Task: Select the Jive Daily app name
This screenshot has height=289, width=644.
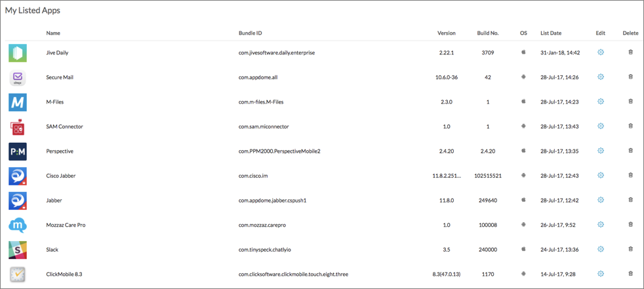Action: [x=57, y=52]
